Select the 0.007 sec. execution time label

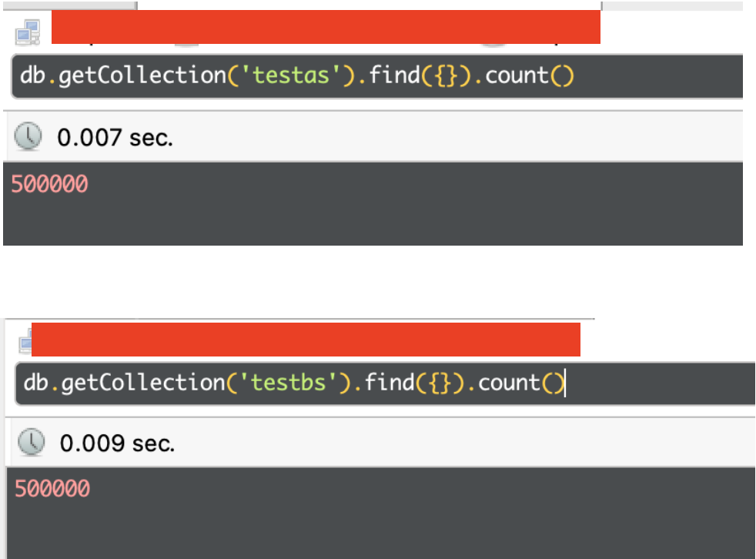coord(115,138)
